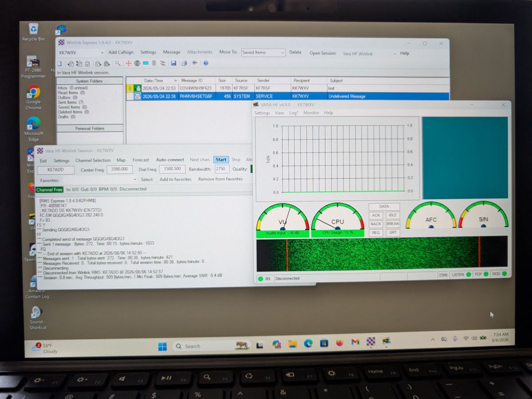Open the View menu in VARA HF
The height and width of the screenshot is (399, 532).
(x=279, y=113)
